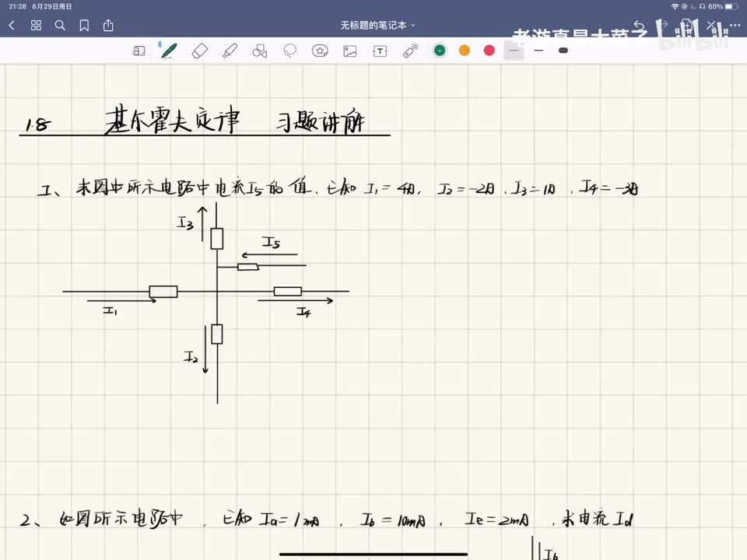Undo the last stroke
Image resolution: width=747 pixels, height=560 pixels.
coord(639,26)
